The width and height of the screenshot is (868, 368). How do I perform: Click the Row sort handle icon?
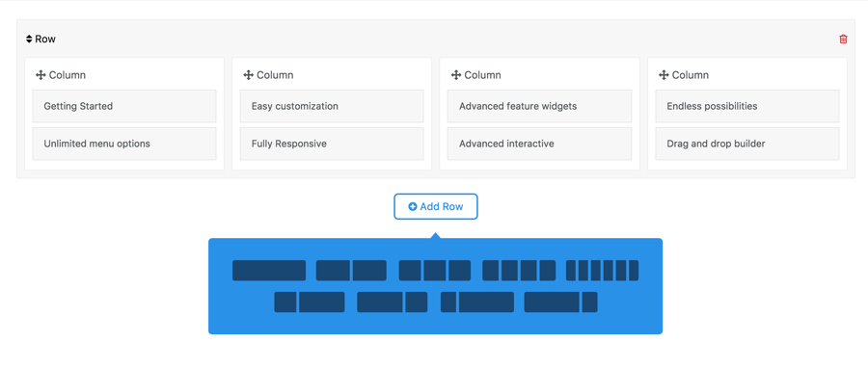pyautogui.click(x=29, y=39)
